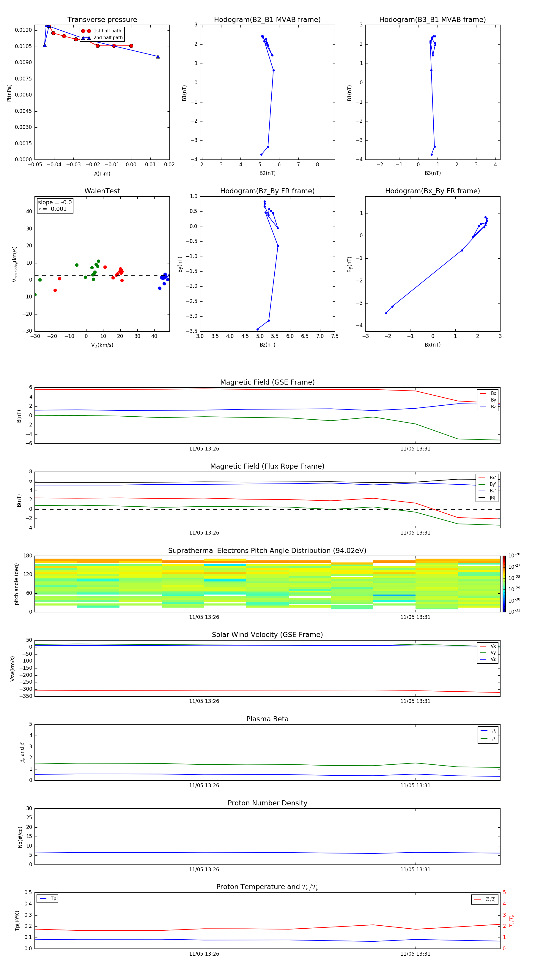Select the βp entry in Plasma Beta legend
This screenshot has width=535, height=980.
tap(488, 731)
